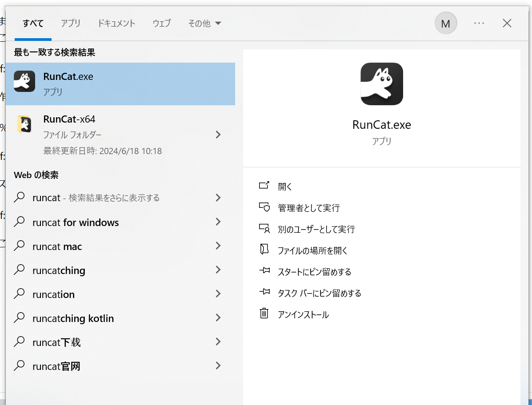
Task: Expand the "runcatching kotlin" chevron
Action: point(218,318)
